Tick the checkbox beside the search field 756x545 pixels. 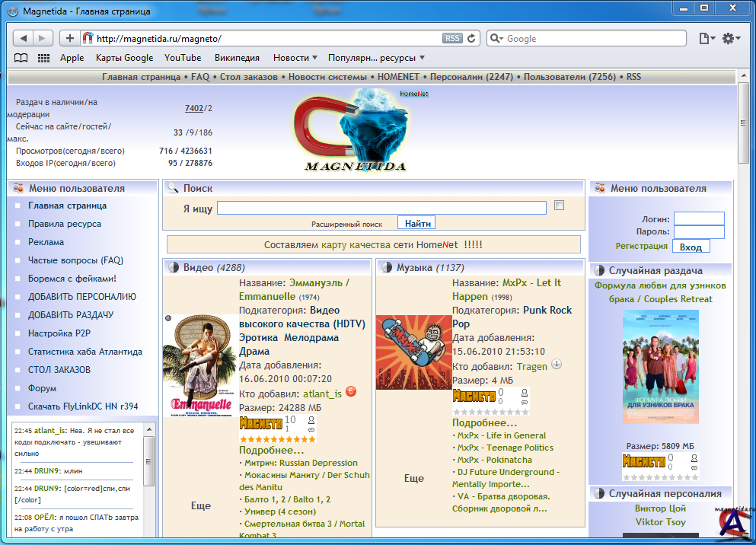(x=560, y=206)
